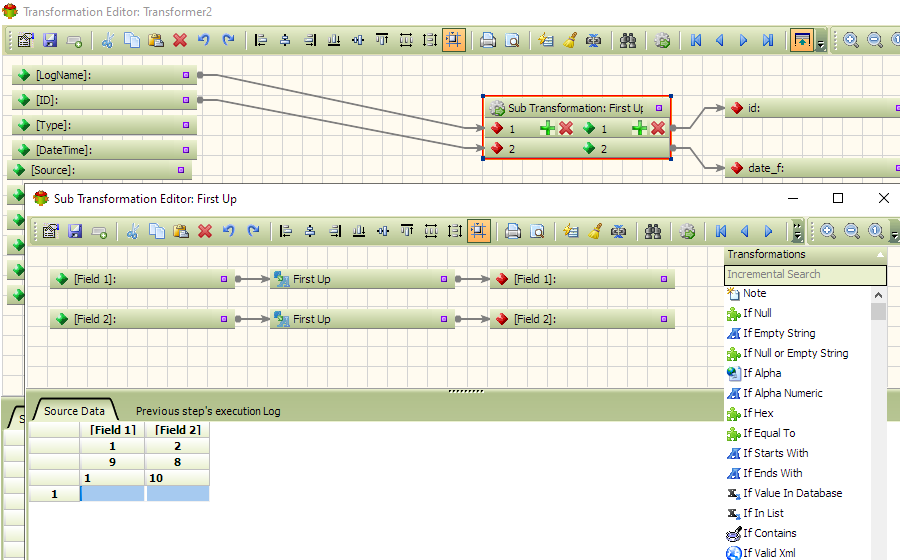Screen dimensions: 900x560
Task: Expand the Sub Transformation Editor toolbar overflow chevron
Action: point(797,231)
